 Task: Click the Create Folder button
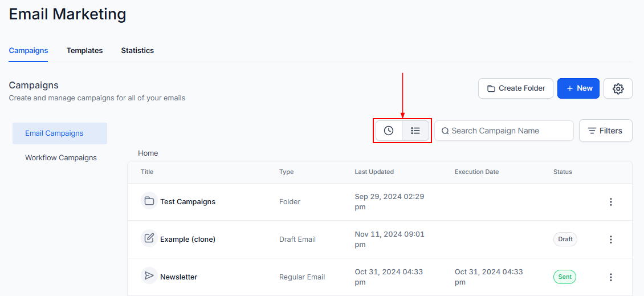pos(515,88)
